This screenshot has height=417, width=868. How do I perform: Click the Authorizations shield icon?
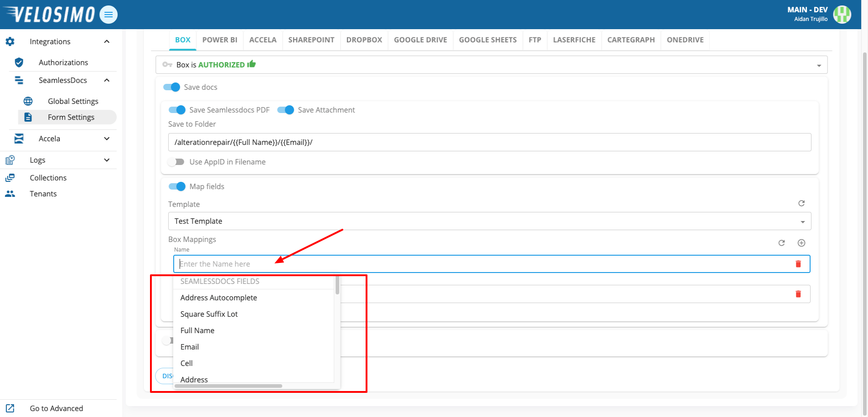point(19,62)
